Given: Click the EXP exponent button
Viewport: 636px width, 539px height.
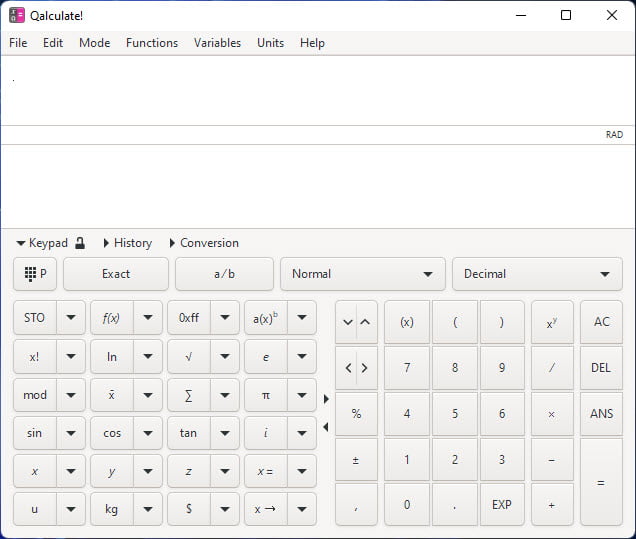Looking at the screenshot, I should (x=502, y=505).
